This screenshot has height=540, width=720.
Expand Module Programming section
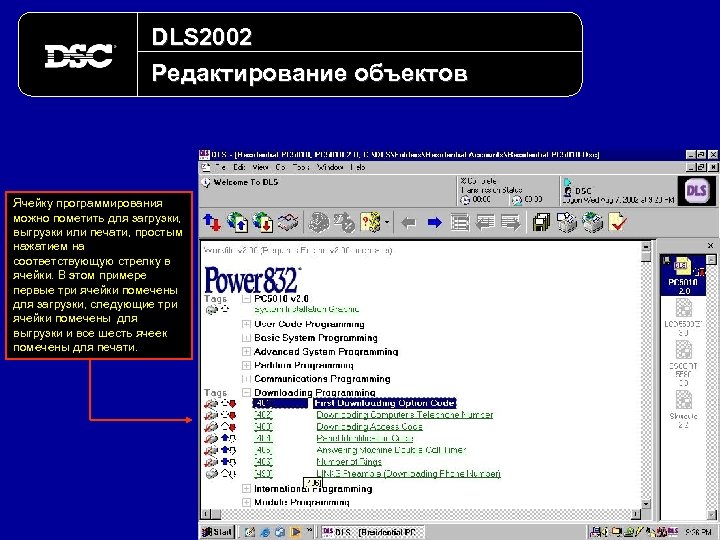click(x=246, y=502)
